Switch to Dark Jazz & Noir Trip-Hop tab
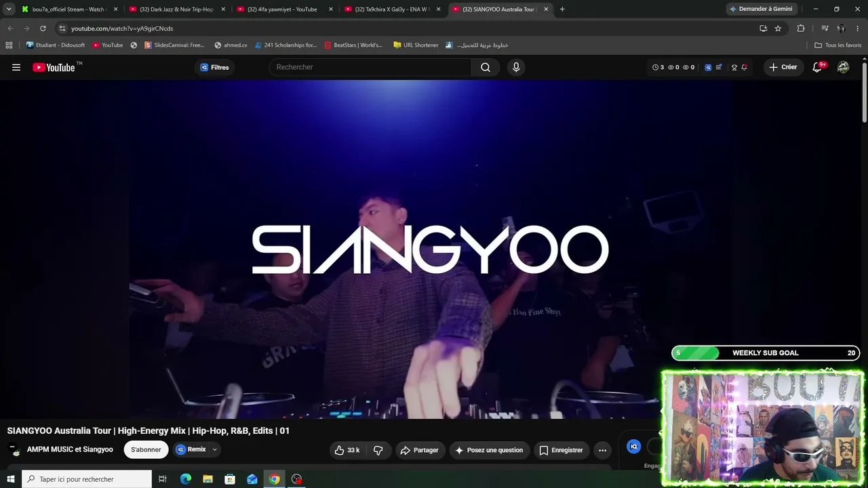The width and height of the screenshot is (868, 488). click(176, 9)
